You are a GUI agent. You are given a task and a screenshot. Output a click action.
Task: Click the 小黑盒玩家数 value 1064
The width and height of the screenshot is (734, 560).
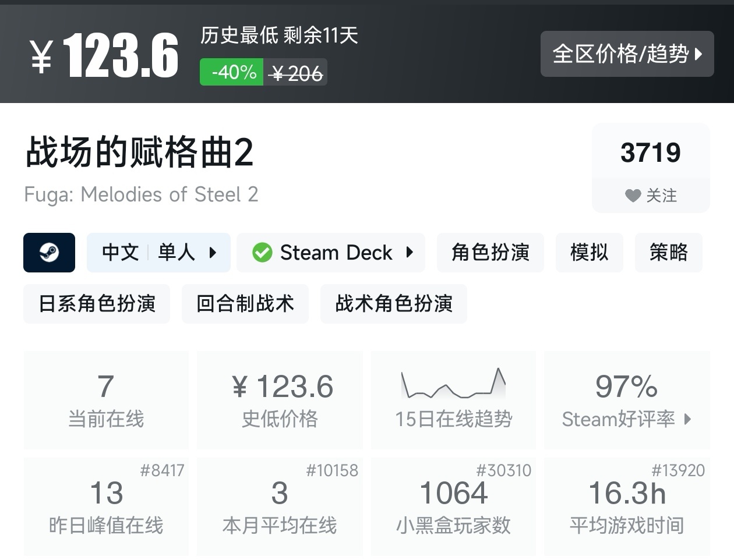[453, 493]
